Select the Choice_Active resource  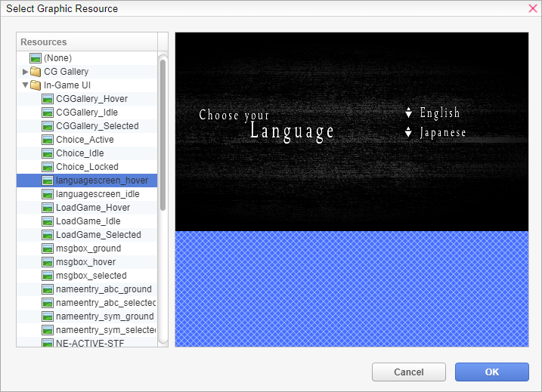(85, 140)
